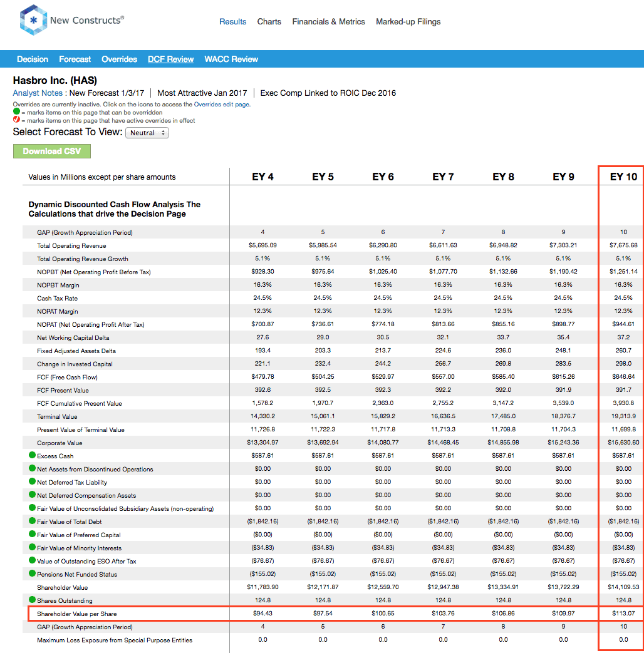Click the $646.64 free cash flow value
Screen dimensions: 644x653
(x=623, y=376)
